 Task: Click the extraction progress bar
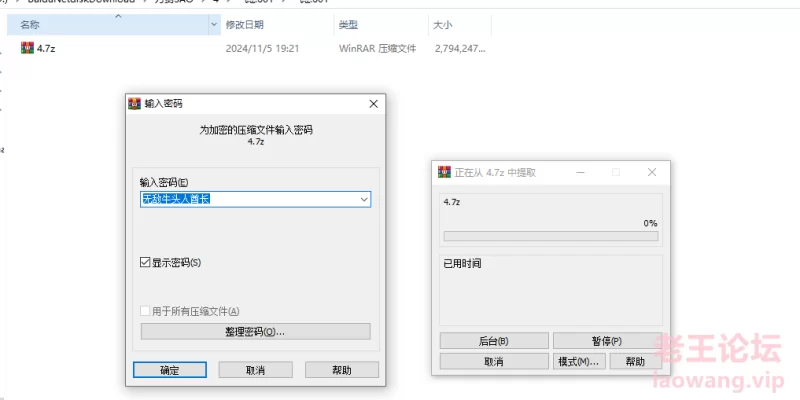551,236
